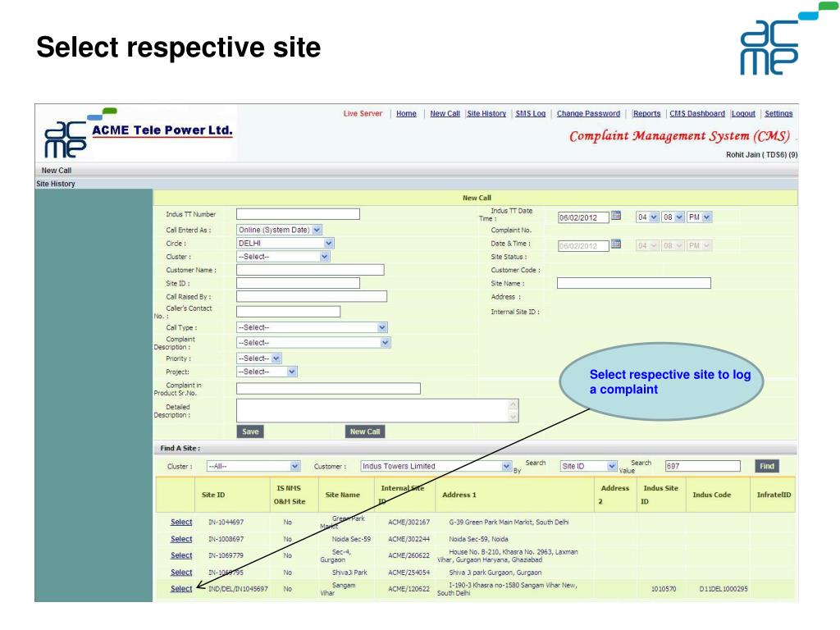This screenshot has height=630, width=840.
Task: Open the Home link
Action: point(406,113)
